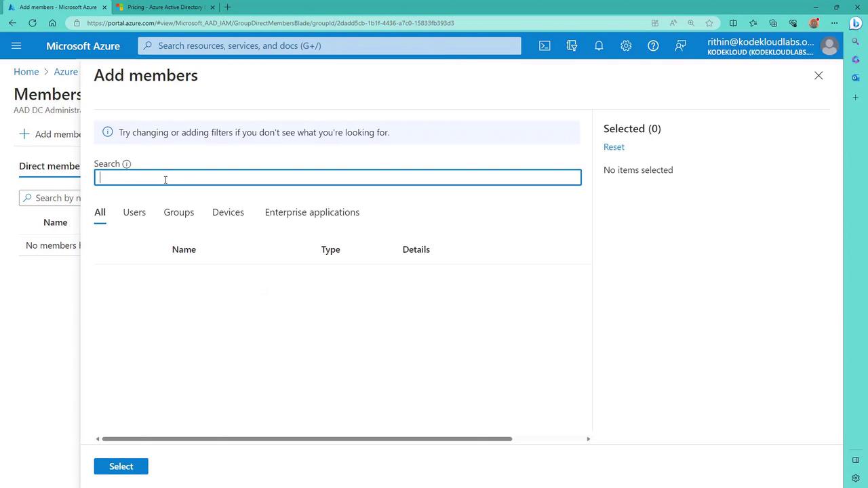Open the Enterprise applications tab

coord(312,212)
